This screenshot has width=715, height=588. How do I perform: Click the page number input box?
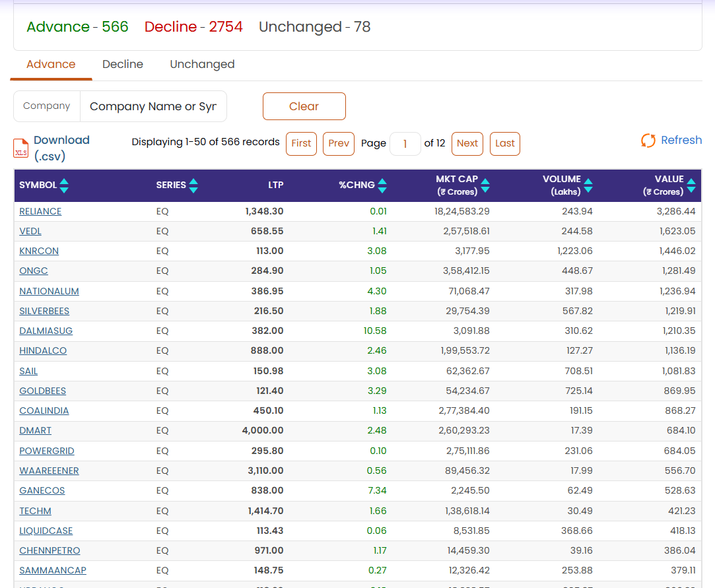click(x=405, y=143)
